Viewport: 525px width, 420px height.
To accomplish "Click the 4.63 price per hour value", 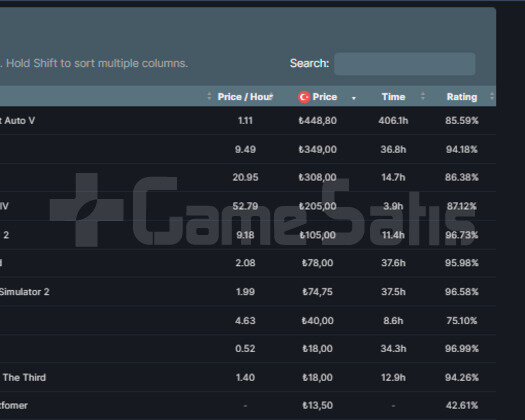I will pos(245,321).
